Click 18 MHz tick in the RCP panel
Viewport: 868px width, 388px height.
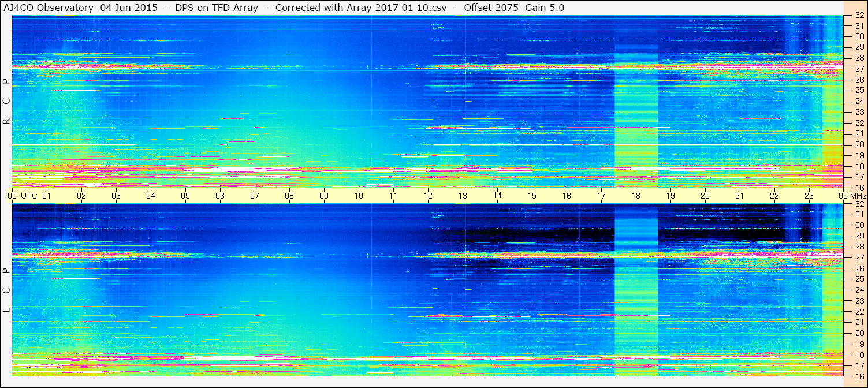859,166
